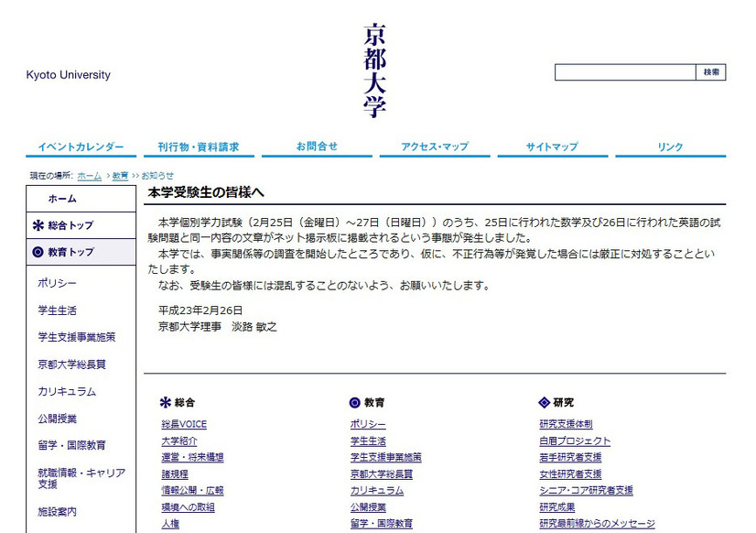This screenshot has height=533, width=756.
Task: Click the 諸規程 footer link
Action: [175, 474]
